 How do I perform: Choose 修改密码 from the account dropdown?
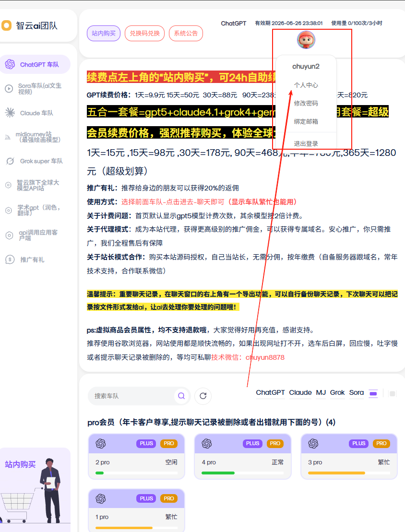click(x=306, y=103)
